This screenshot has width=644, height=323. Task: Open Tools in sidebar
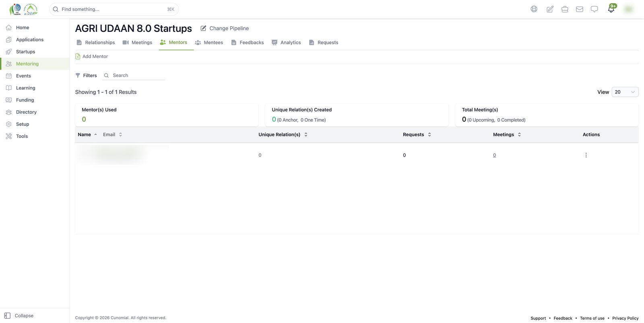click(35, 136)
